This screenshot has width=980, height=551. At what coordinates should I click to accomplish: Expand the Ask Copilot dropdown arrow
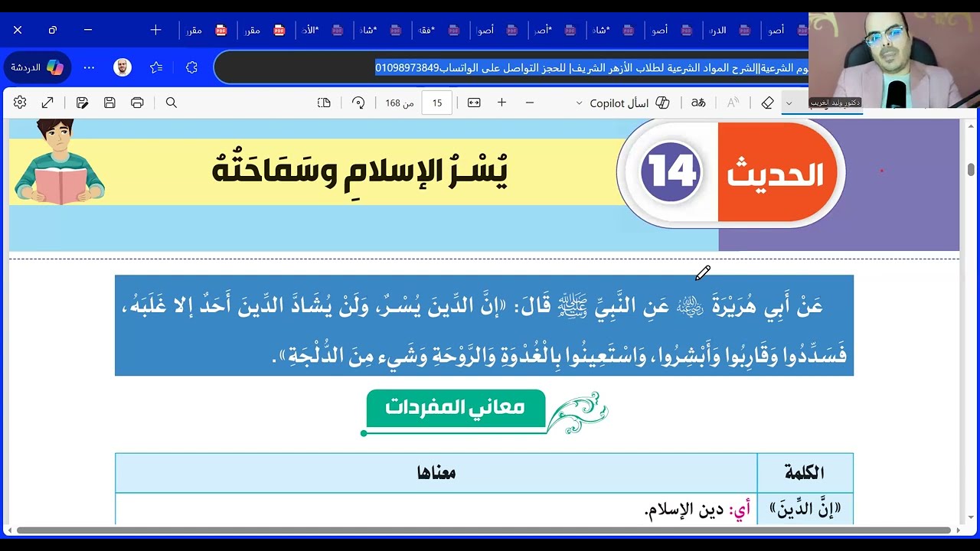(579, 103)
